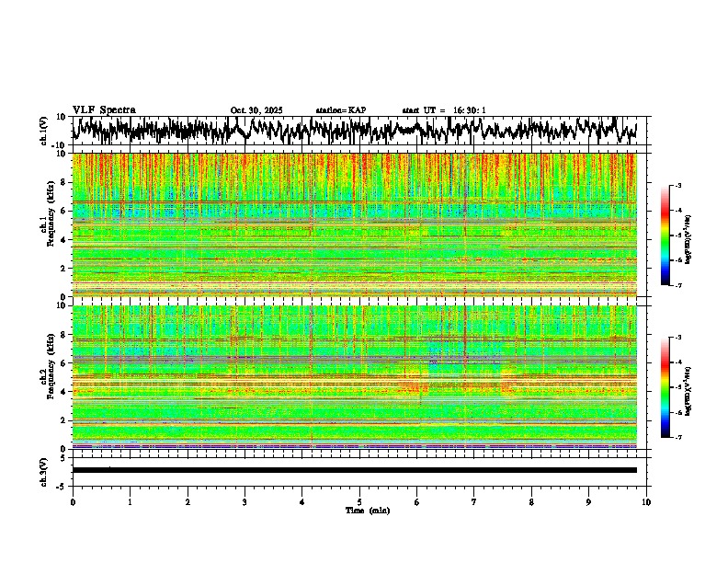Click the ch.2 spectrogram color scale bar
This screenshot has width=728, height=563.
tap(665, 387)
